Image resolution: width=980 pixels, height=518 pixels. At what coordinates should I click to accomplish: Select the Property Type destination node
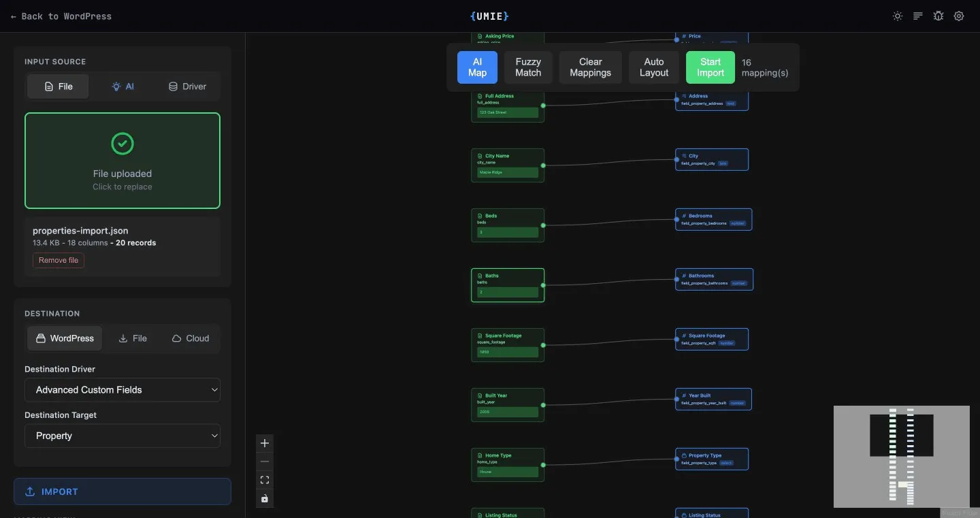coord(712,459)
